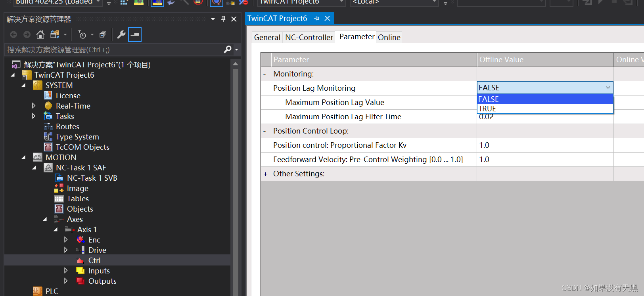Click the Type System node icon
644x296 pixels.
click(48, 137)
